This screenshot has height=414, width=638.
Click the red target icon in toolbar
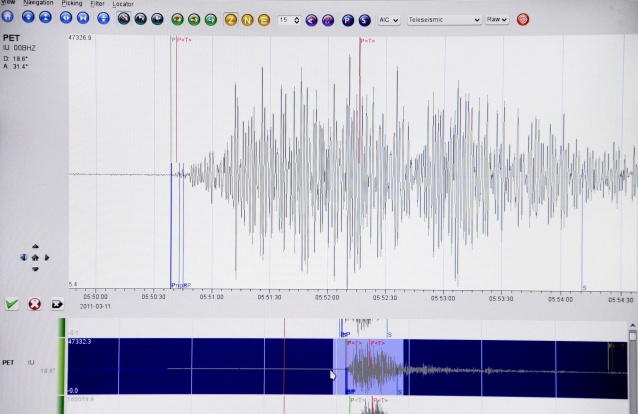[x=523, y=19]
